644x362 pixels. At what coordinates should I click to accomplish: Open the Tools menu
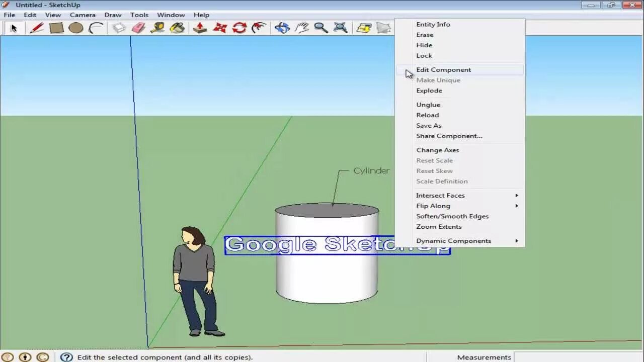[139, 15]
